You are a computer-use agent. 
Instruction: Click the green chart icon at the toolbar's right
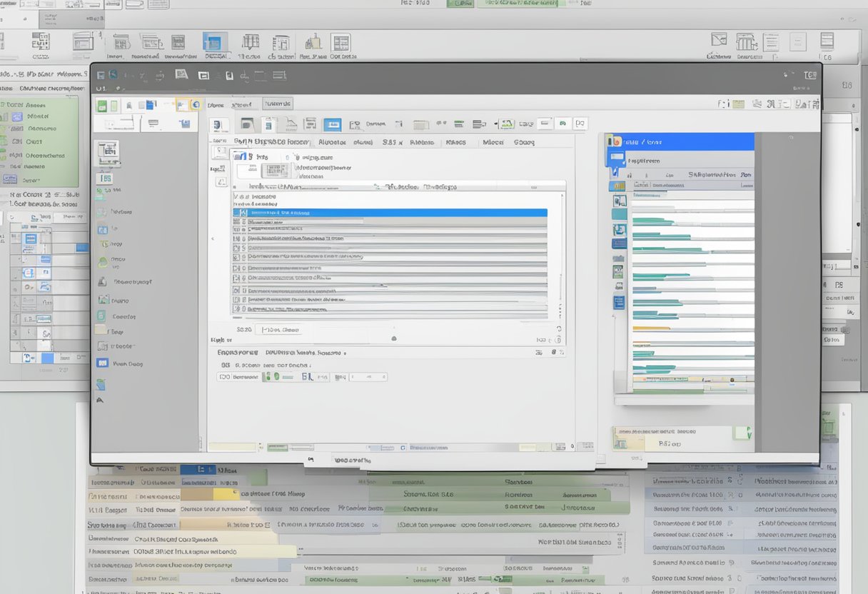(507, 124)
